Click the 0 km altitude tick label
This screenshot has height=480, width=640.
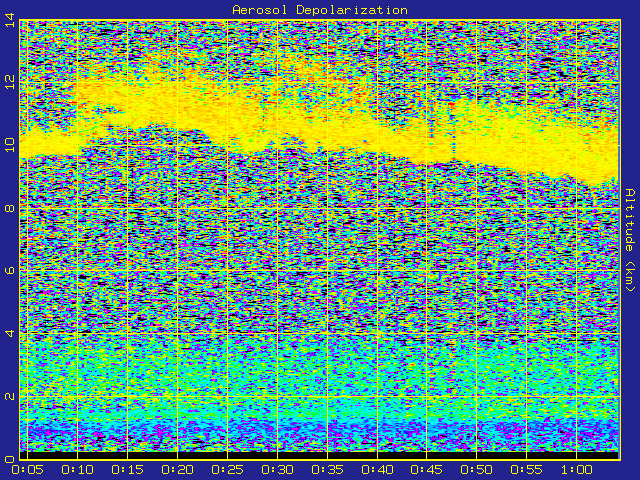click(10, 459)
